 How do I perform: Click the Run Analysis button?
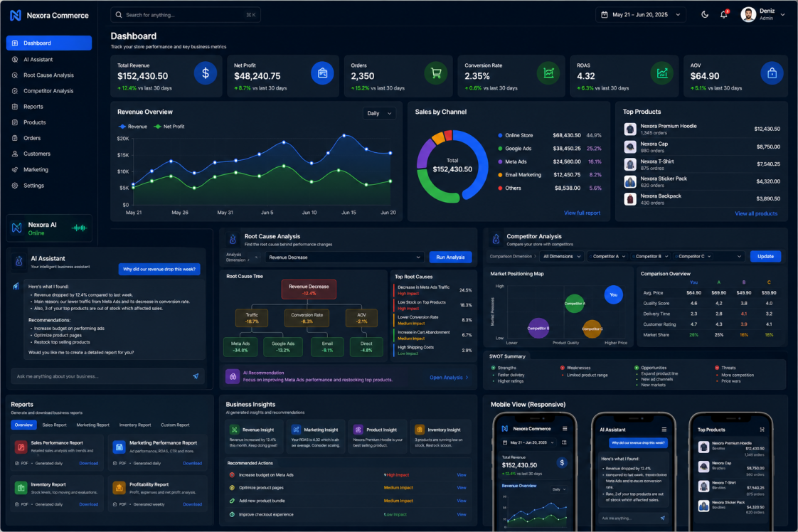(450, 257)
